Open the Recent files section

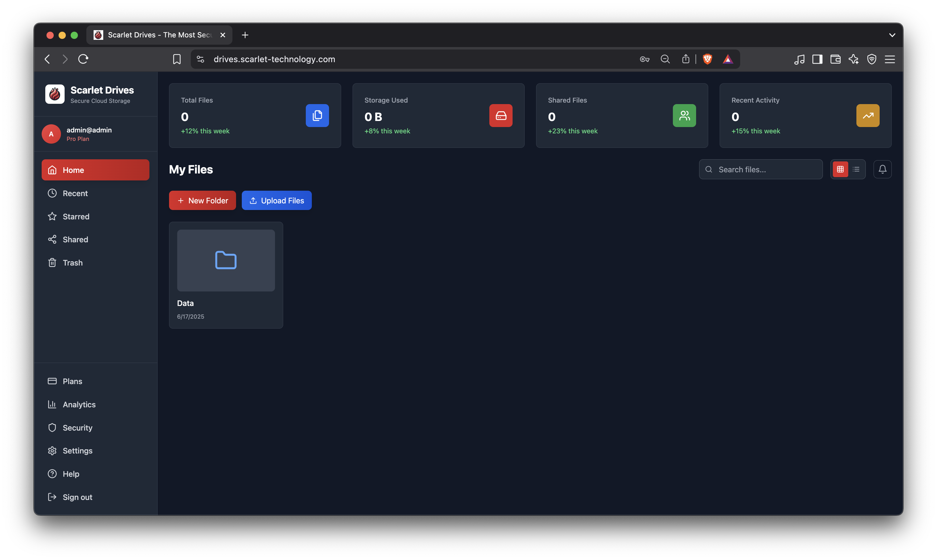pyautogui.click(x=95, y=193)
